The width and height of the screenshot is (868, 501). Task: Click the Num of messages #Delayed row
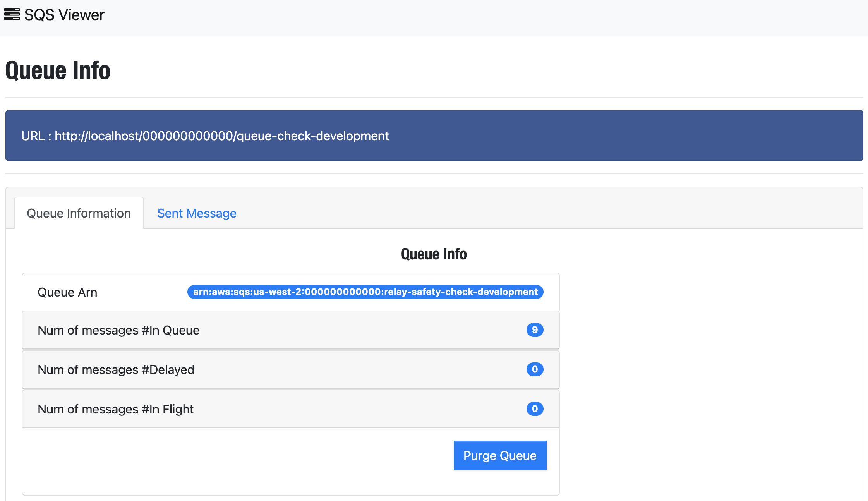click(x=271, y=369)
